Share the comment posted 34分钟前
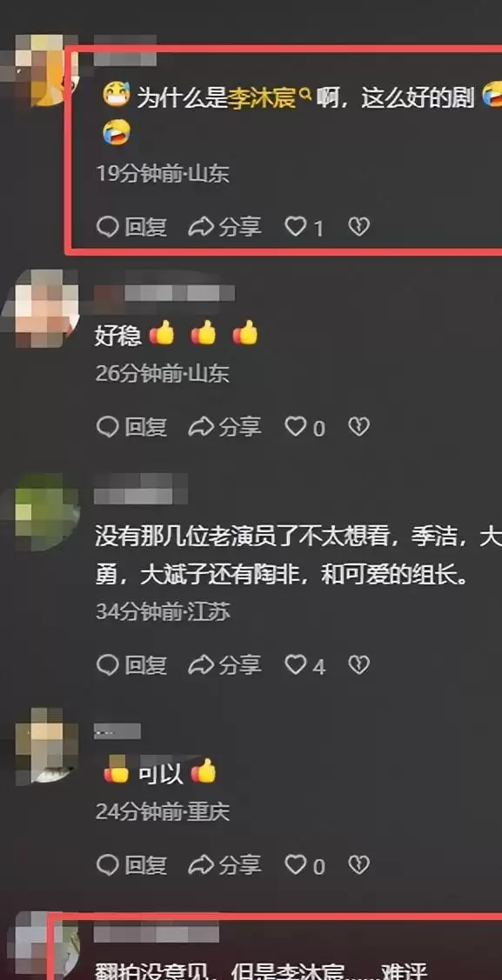 coord(224,665)
